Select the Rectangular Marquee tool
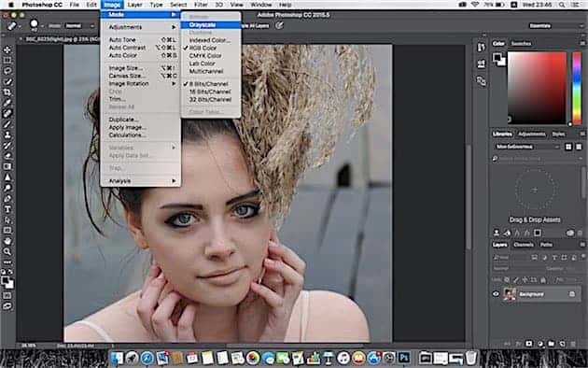Image resolution: width=588 pixels, height=368 pixels. click(x=7, y=60)
